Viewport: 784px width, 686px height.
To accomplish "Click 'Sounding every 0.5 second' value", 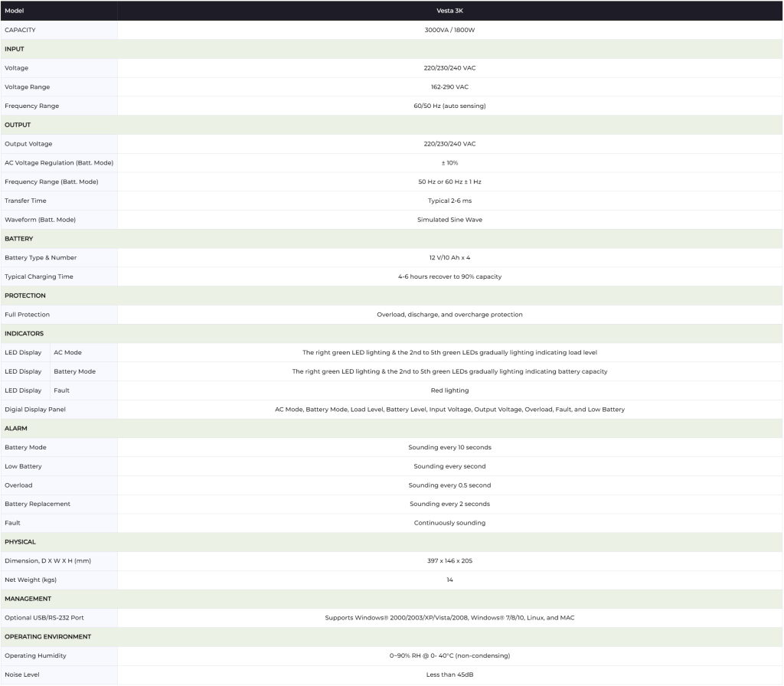I will 449,486.
